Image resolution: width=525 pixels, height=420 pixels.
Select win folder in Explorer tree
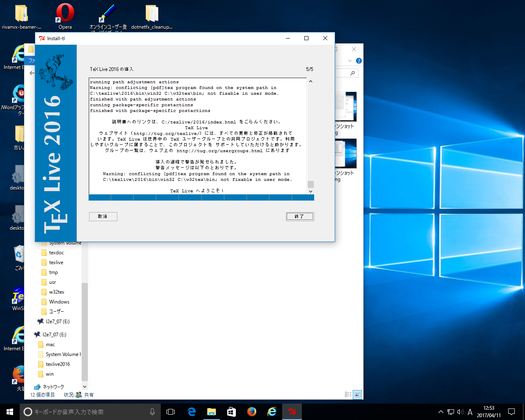(50, 374)
